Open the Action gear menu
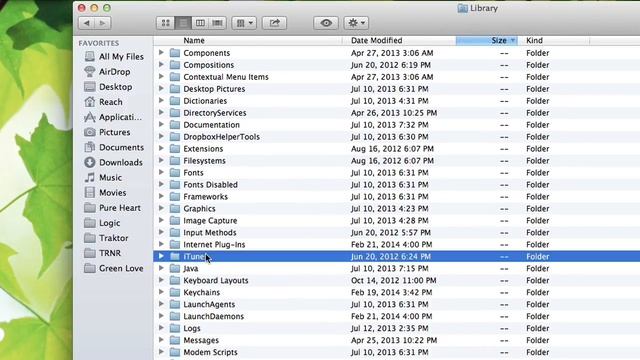Image resolution: width=640 pixels, height=360 pixels. (356, 23)
